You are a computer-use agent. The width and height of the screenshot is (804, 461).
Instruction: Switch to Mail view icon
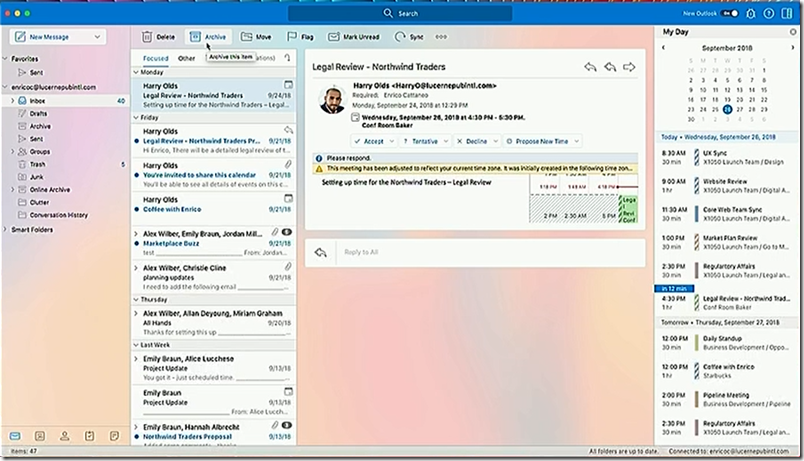click(15, 436)
